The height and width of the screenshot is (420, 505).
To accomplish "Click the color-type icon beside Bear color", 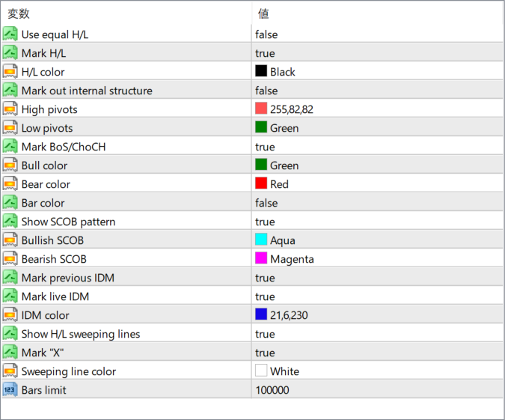I will coord(10,183).
